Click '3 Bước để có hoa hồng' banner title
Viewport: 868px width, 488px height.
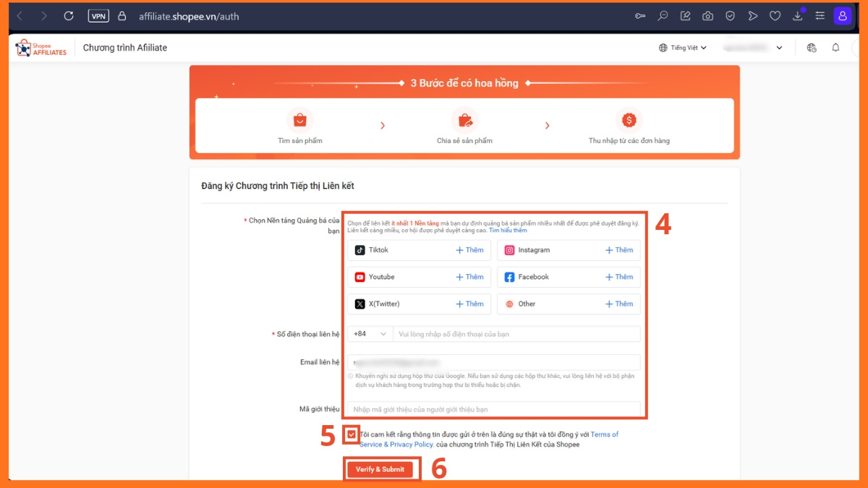pyautogui.click(x=464, y=83)
